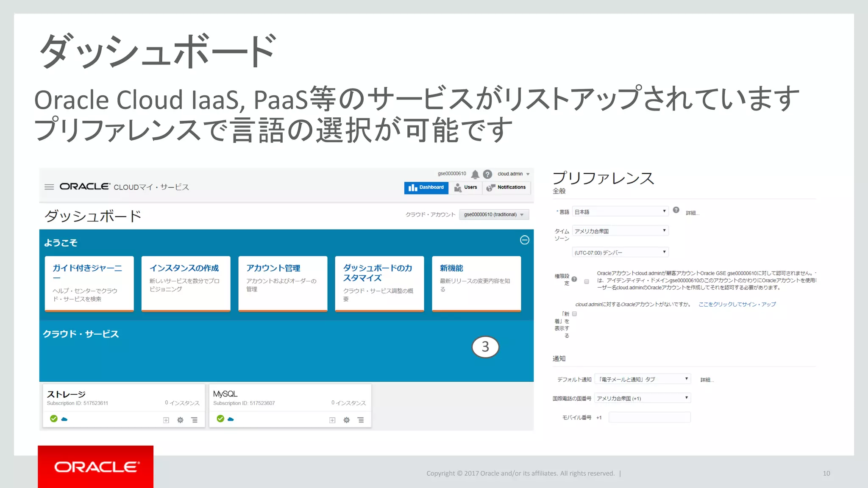Open the デフォルト通知 dropdown
The width and height of the screenshot is (868, 488).
point(643,379)
